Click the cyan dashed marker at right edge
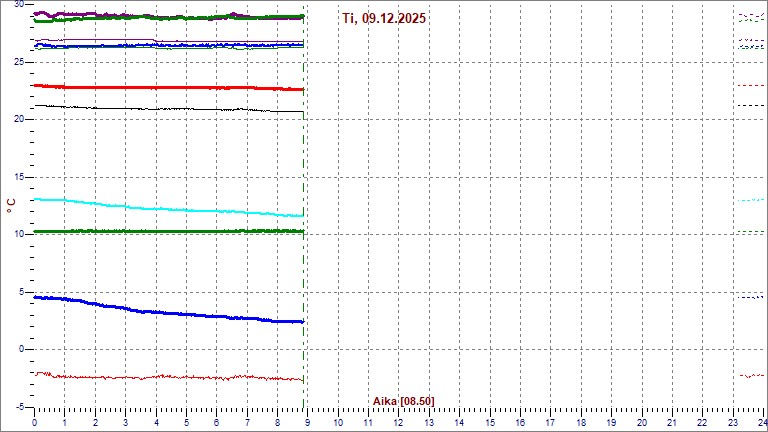 749,200
